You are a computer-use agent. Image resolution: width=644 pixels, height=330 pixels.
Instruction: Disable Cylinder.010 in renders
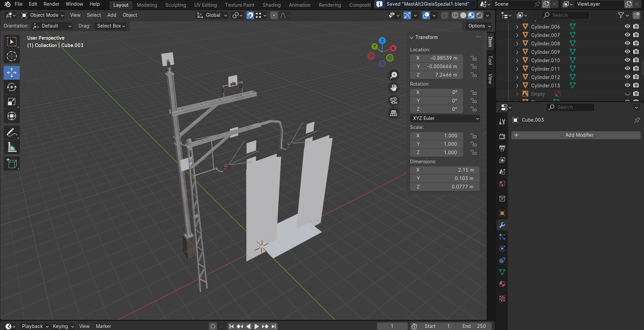pos(636,60)
